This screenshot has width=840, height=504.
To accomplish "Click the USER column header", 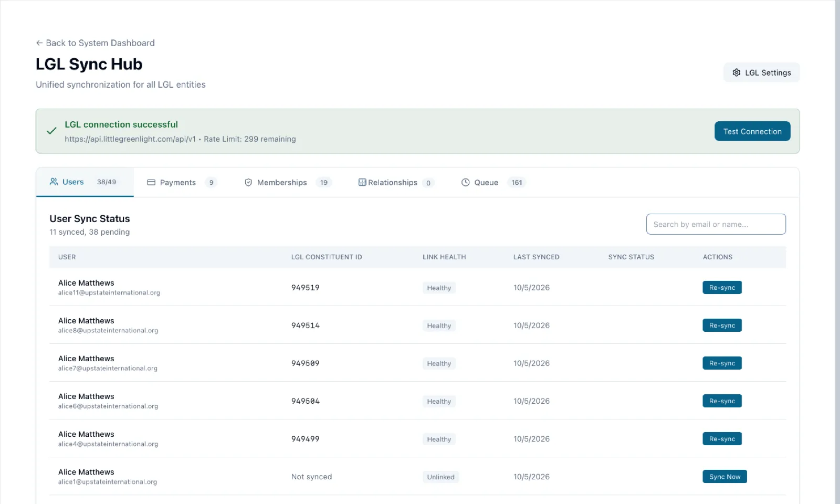I will click(67, 257).
